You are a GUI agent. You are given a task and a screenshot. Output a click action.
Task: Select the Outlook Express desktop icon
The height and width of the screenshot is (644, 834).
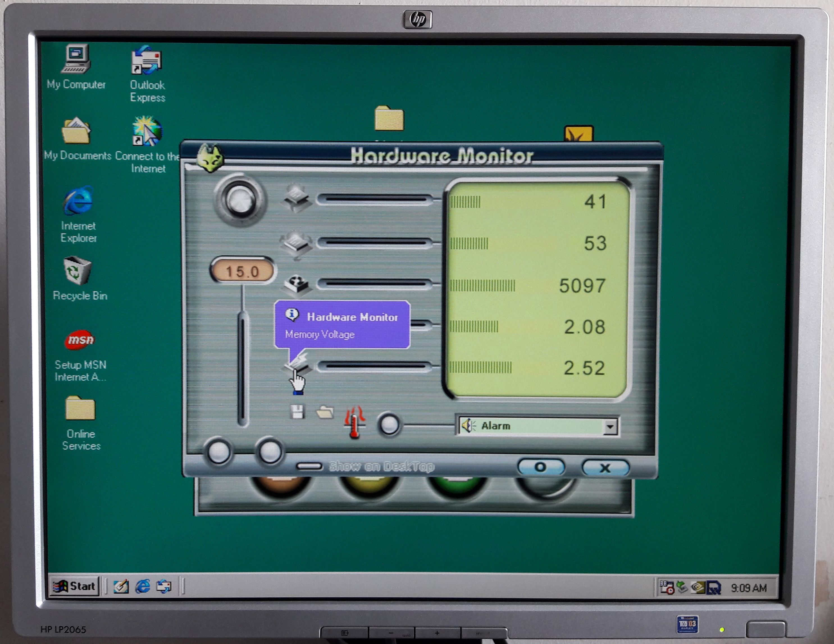click(147, 74)
